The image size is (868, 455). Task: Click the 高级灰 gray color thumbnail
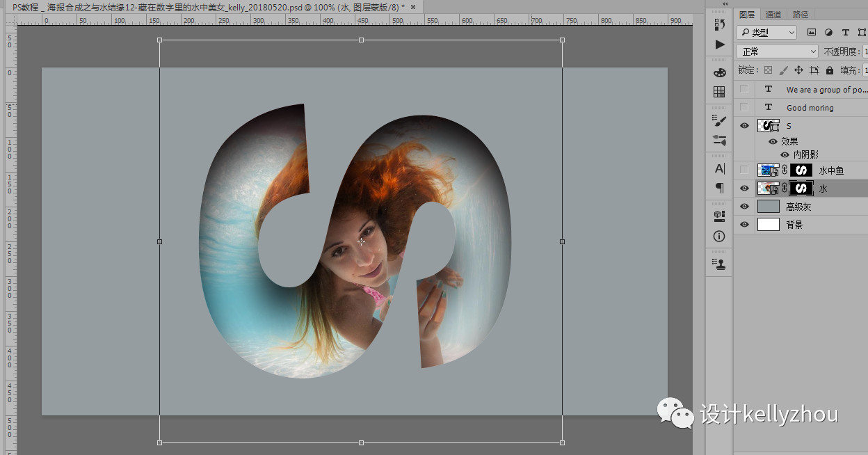click(x=769, y=207)
